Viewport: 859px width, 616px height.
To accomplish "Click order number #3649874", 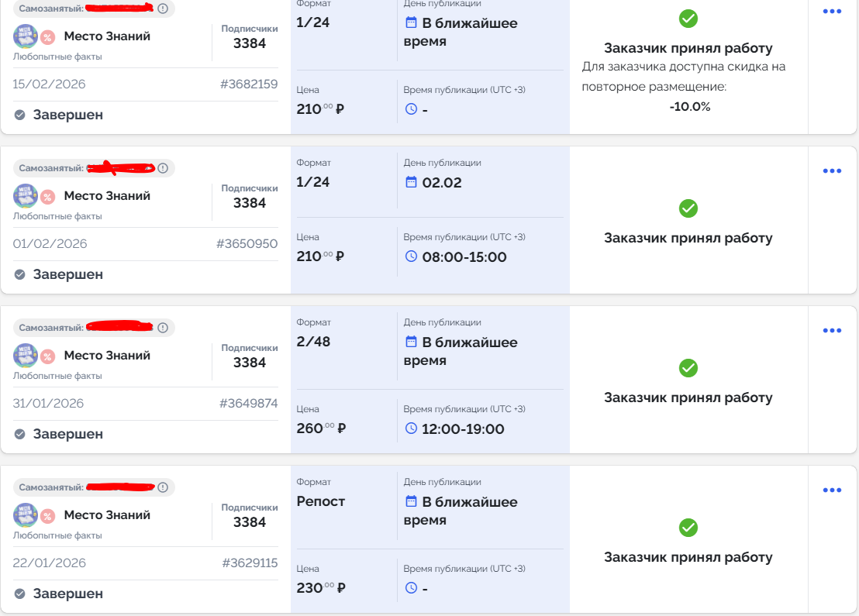I will click(248, 404).
